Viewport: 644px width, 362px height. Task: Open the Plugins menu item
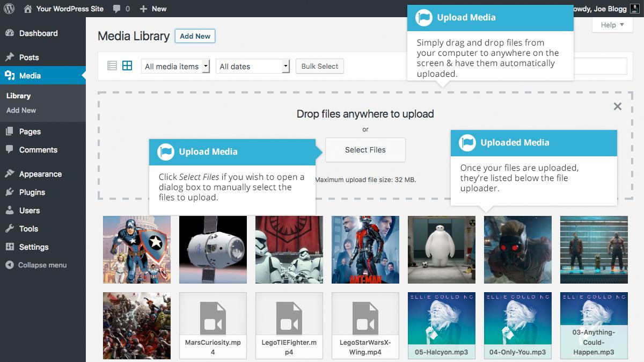(43, 192)
